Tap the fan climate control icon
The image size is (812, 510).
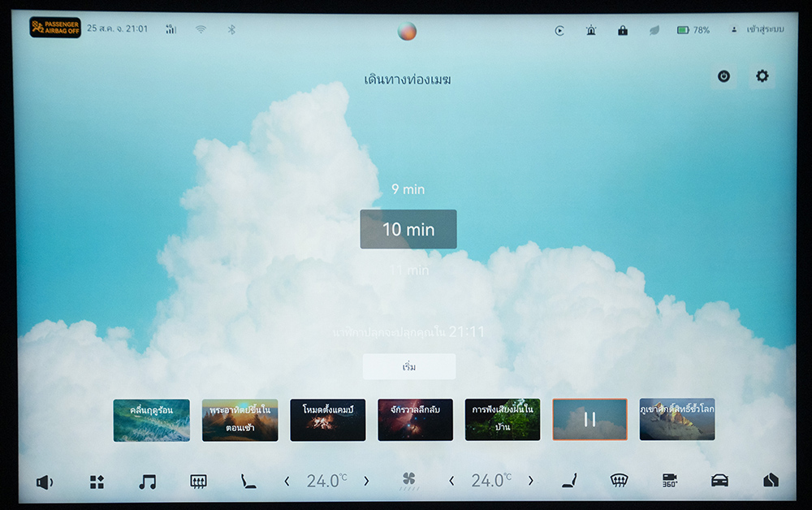pos(409,481)
